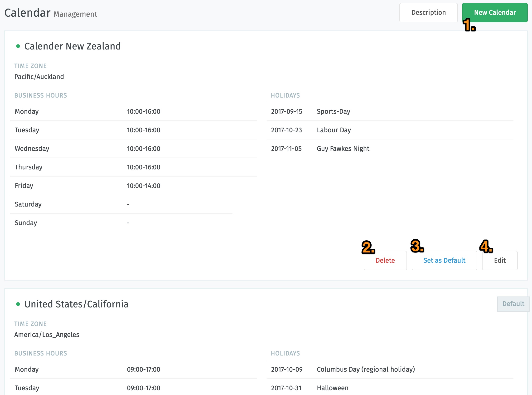This screenshot has height=395, width=532.
Task: Click the HOLIDAYS header in California calendar
Action: pyautogui.click(x=285, y=353)
